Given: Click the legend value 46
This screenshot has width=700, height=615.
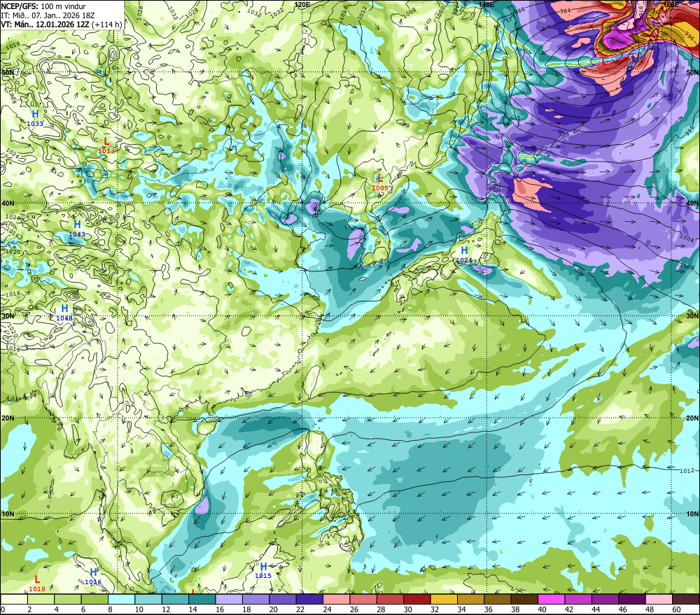Looking at the screenshot, I should (x=623, y=609).
